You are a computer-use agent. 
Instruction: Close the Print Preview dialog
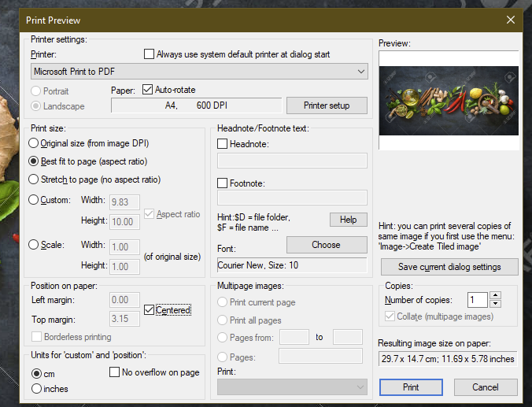(510, 20)
